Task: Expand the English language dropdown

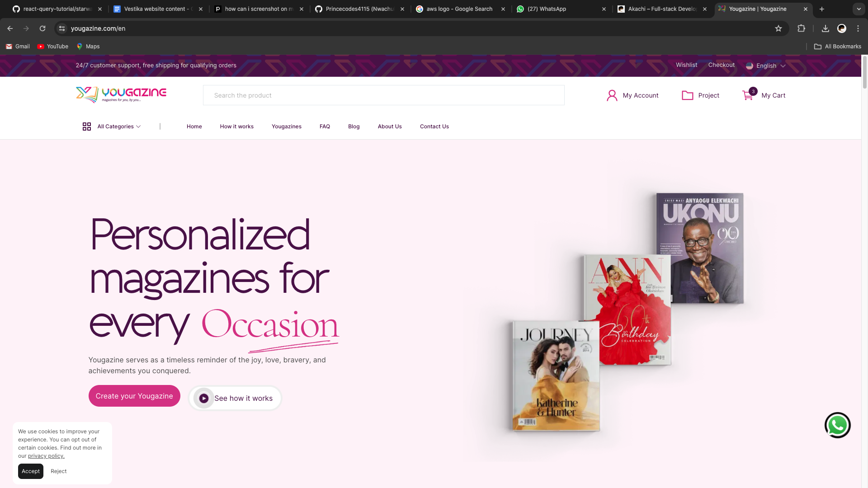Action: (783, 66)
